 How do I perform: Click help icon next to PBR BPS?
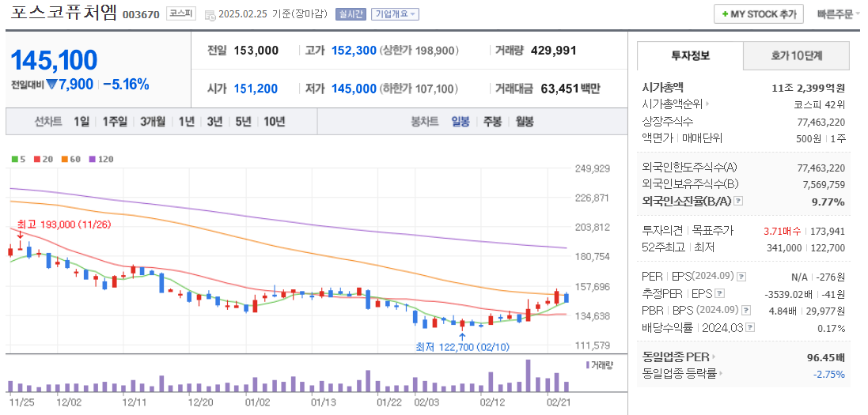pos(747,311)
